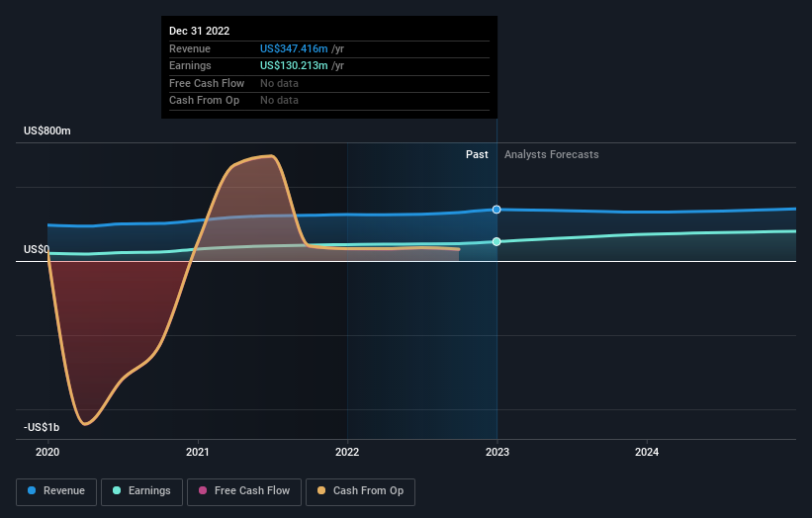
Task: Toggle the Cash From Op legend button
Action: [360, 491]
